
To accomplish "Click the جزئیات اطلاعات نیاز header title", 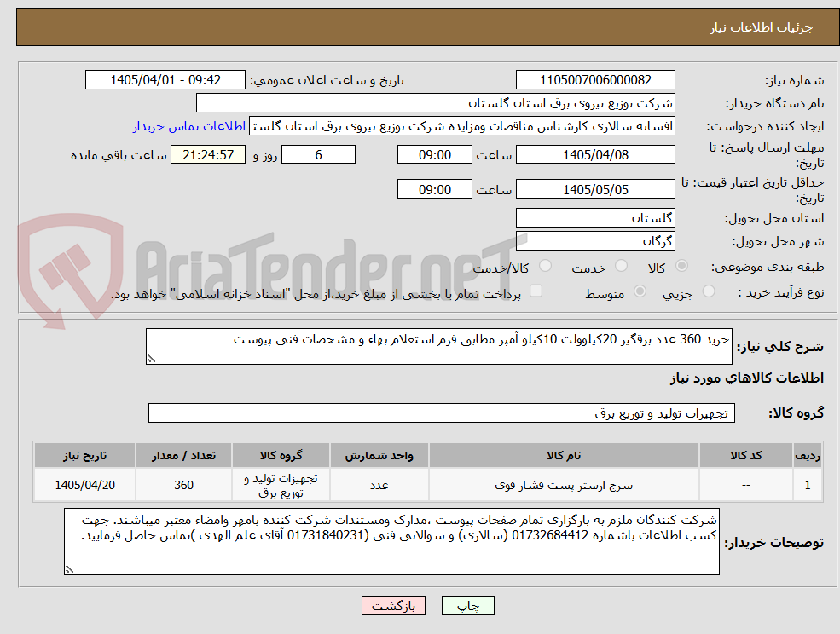I will 762,27.
